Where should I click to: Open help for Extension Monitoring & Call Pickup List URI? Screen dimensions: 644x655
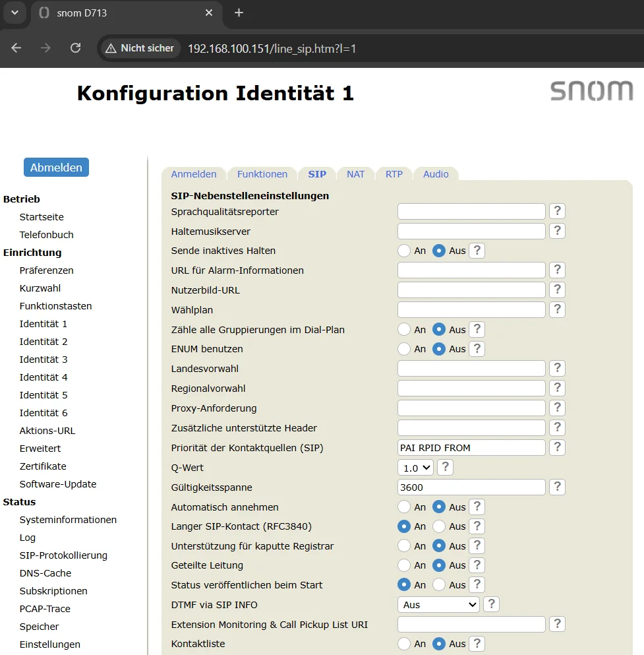tap(557, 624)
